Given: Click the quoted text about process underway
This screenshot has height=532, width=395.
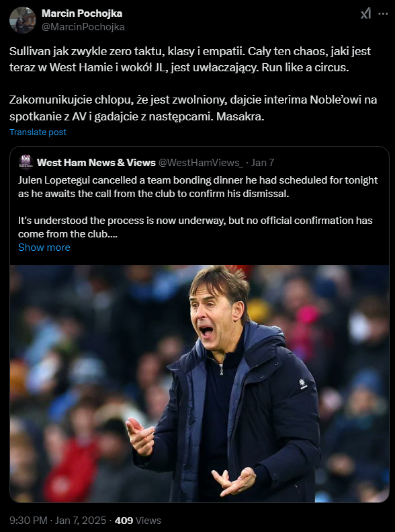Looking at the screenshot, I should point(195,227).
